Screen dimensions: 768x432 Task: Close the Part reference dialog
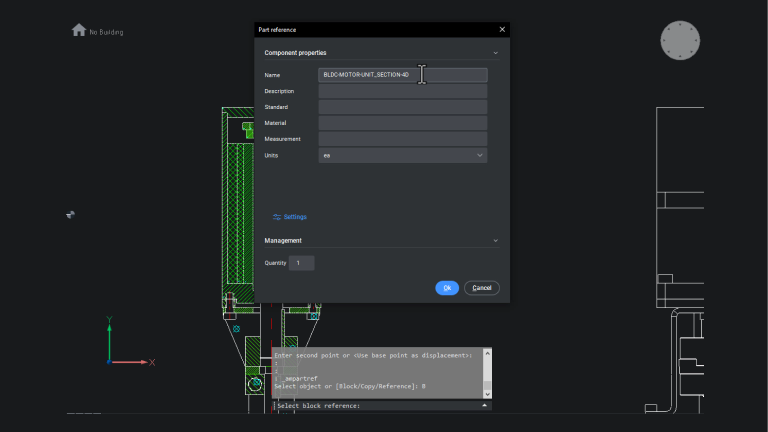tap(502, 30)
